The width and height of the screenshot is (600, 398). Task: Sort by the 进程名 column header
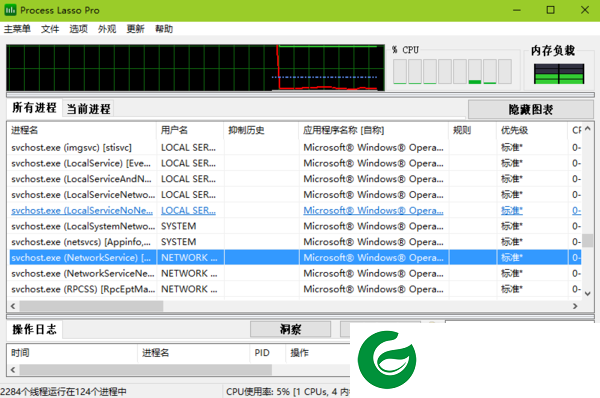pos(82,130)
